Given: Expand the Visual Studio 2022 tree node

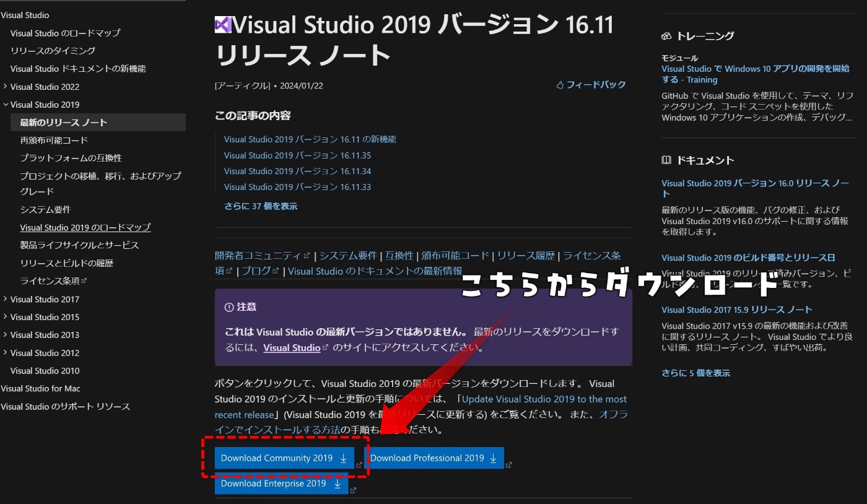Looking at the screenshot, I should point(6,87).
